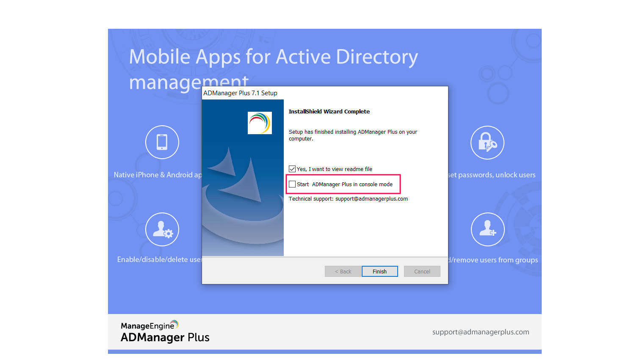Click the Setup has finished installing message

353,135
